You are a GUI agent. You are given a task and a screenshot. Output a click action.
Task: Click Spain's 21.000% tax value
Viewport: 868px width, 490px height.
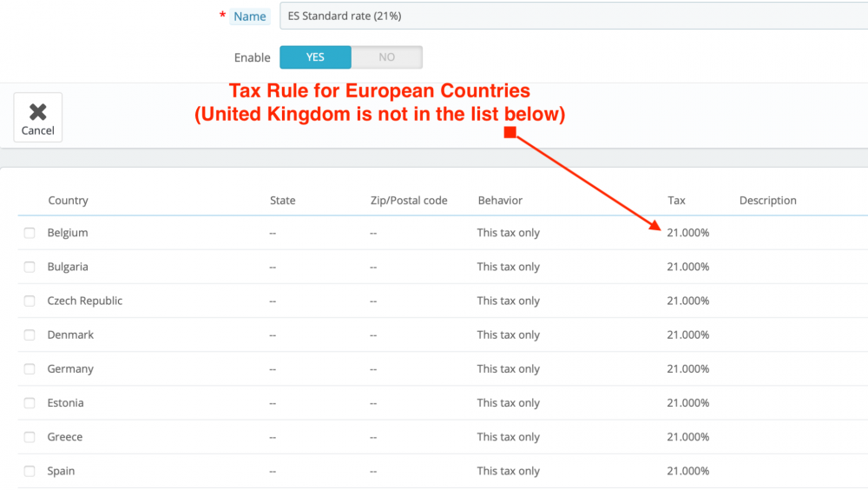click(687, 471)
